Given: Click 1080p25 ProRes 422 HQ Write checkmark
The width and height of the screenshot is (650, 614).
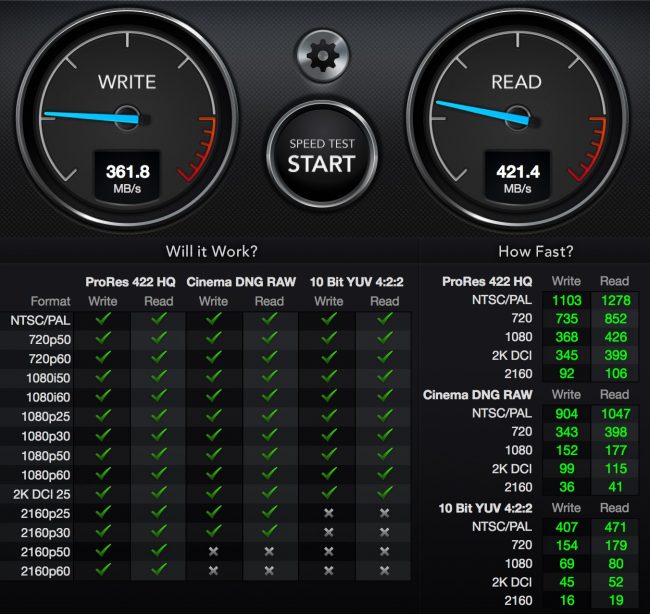Looking at the screenshot, I should pos(103,415).
